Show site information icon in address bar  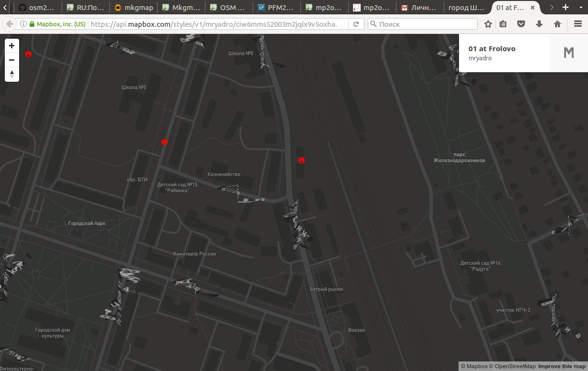[x=24, y=24]
